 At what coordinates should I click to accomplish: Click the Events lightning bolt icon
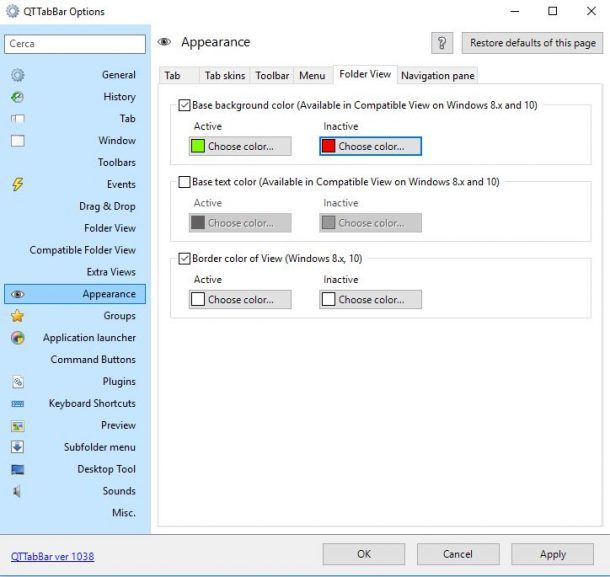18,184
